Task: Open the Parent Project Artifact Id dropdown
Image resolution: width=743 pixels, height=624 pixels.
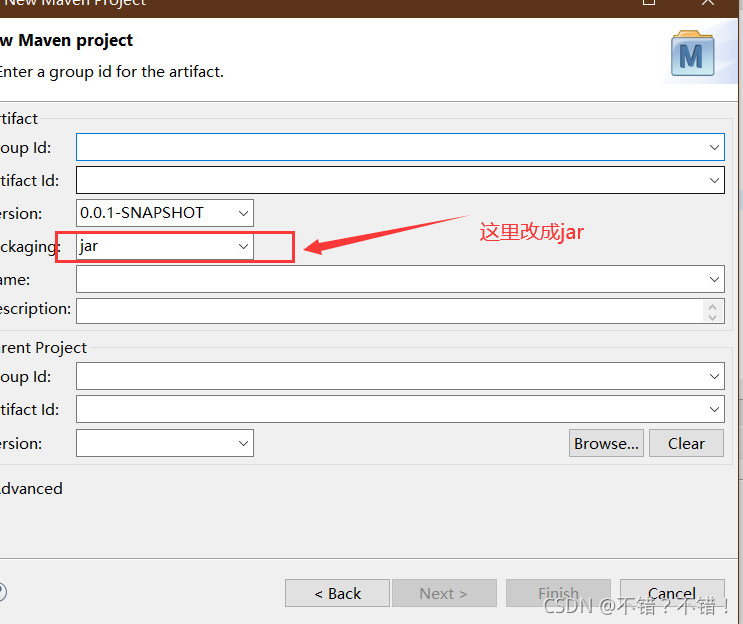Action: point(714,409)
